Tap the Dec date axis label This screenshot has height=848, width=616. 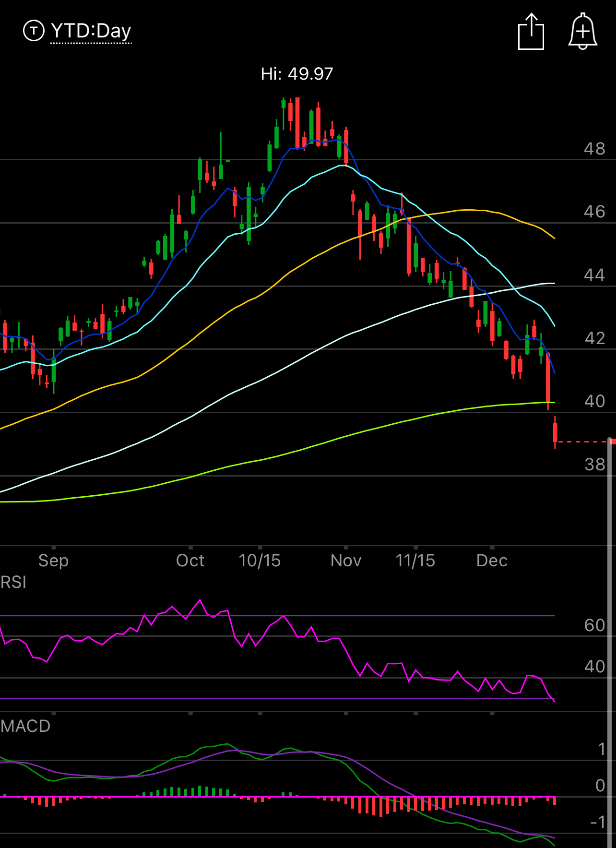coord(492,561)
